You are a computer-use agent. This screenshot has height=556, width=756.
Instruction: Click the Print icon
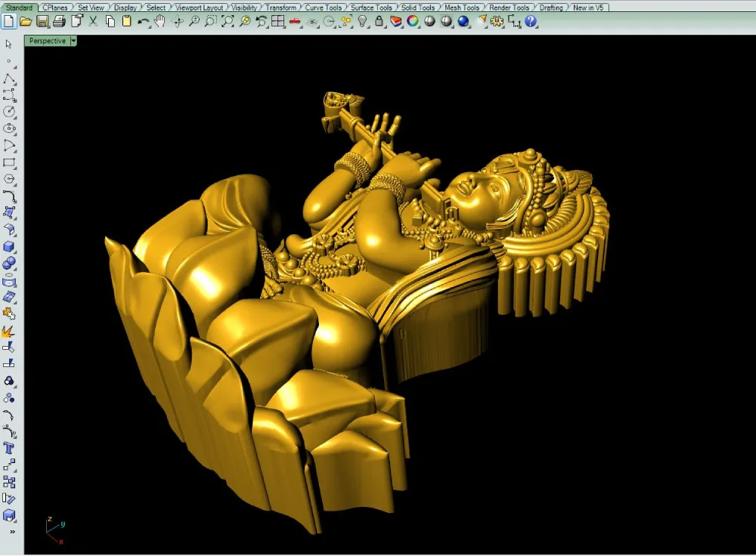click(59, 21)
